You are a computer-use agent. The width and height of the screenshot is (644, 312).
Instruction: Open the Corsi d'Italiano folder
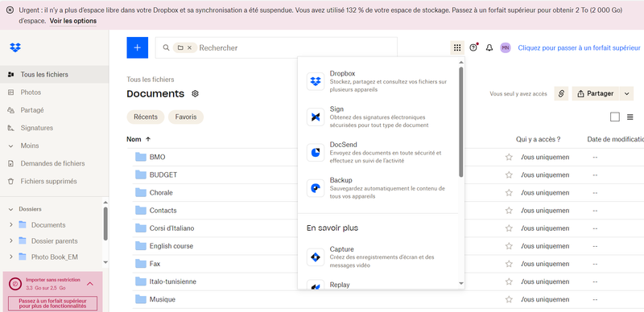pyautogui.click(x=171, y=228)
